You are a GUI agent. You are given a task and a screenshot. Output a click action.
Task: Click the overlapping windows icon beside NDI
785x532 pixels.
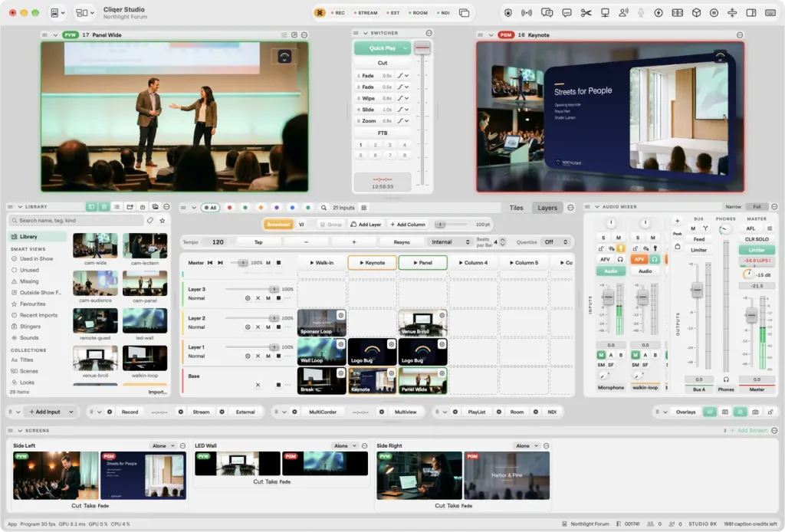point(464,13)
